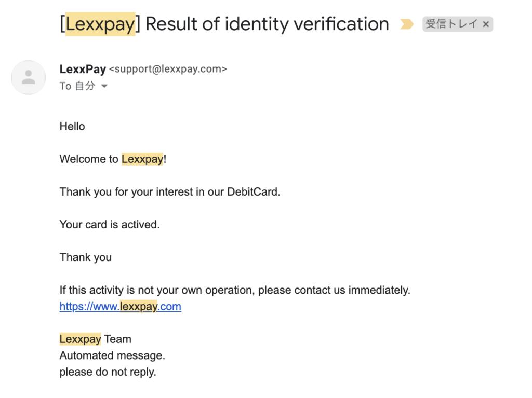Click the please do not reply line
532x398 pixels.
[108, 372]
